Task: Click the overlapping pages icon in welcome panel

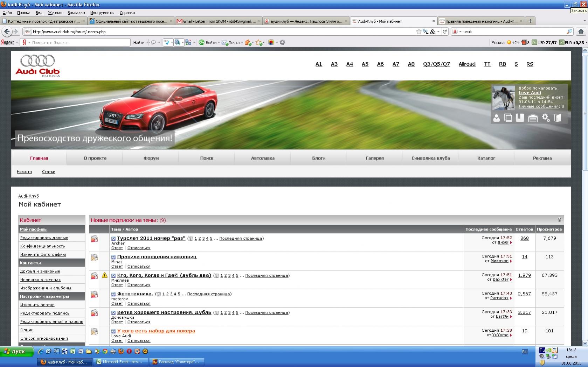Action: [508, 118]
